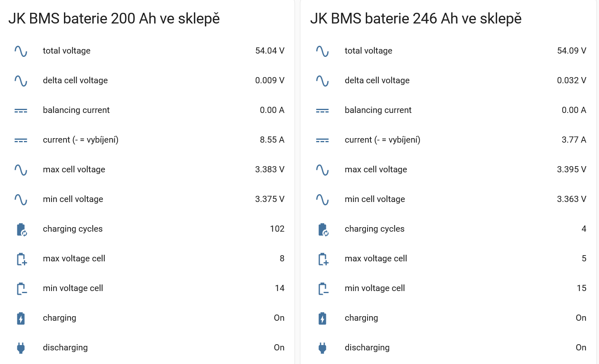
Task: Open the min cell voltage entity in the 246 Ah card
Action: coord(375,199)
